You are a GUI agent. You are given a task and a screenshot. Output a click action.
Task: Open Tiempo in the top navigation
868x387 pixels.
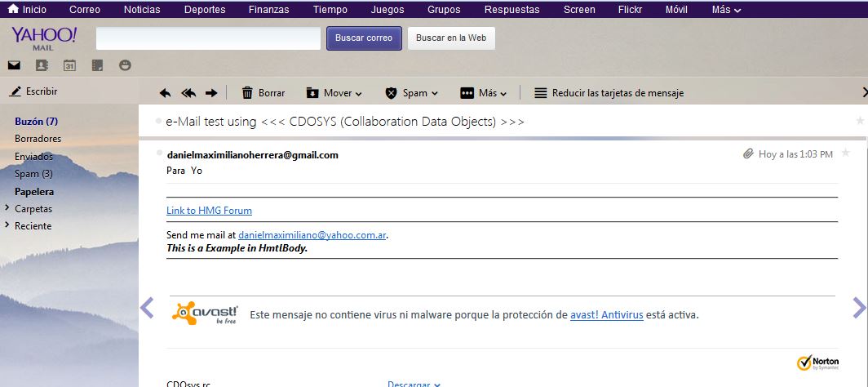click(x=330, y=10)
